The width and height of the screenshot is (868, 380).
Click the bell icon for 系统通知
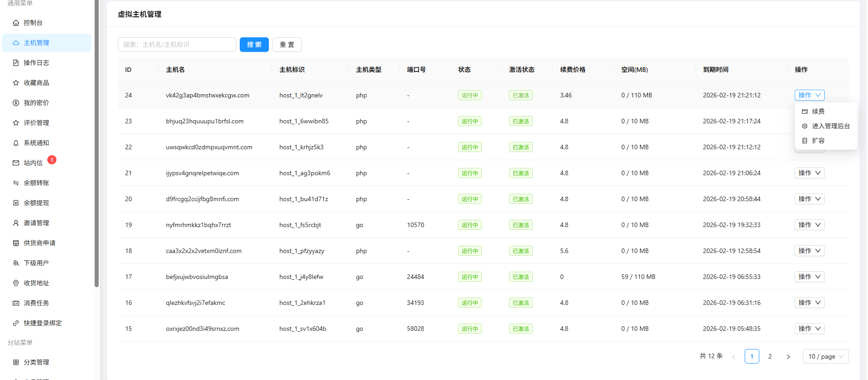point(16,143)
